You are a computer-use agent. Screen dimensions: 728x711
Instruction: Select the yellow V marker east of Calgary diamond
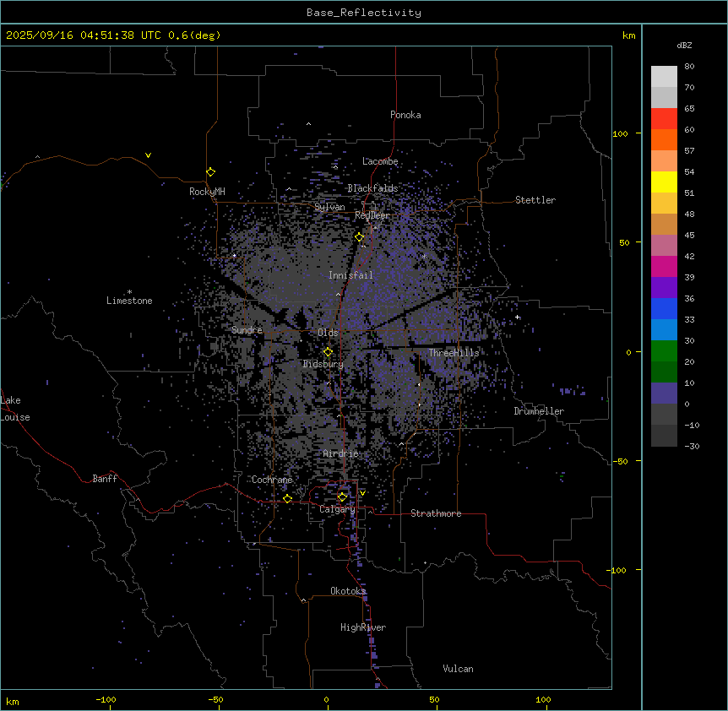tap(362, 493)
